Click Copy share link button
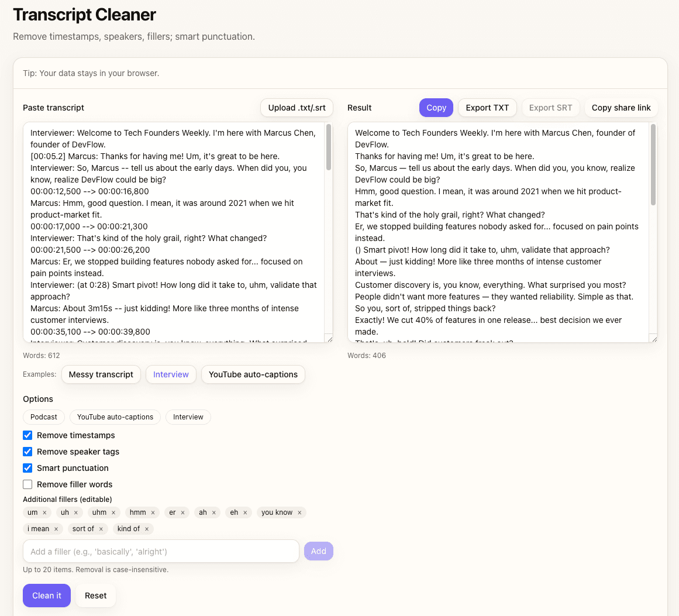The image size is (679, 616). pyautogui.click(x=621, y=108)
